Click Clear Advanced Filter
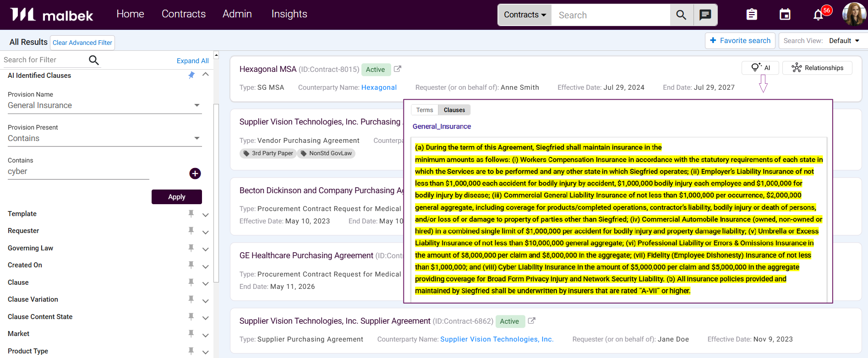Viewport: 868px width, 358px height. [x=82, y=43]
